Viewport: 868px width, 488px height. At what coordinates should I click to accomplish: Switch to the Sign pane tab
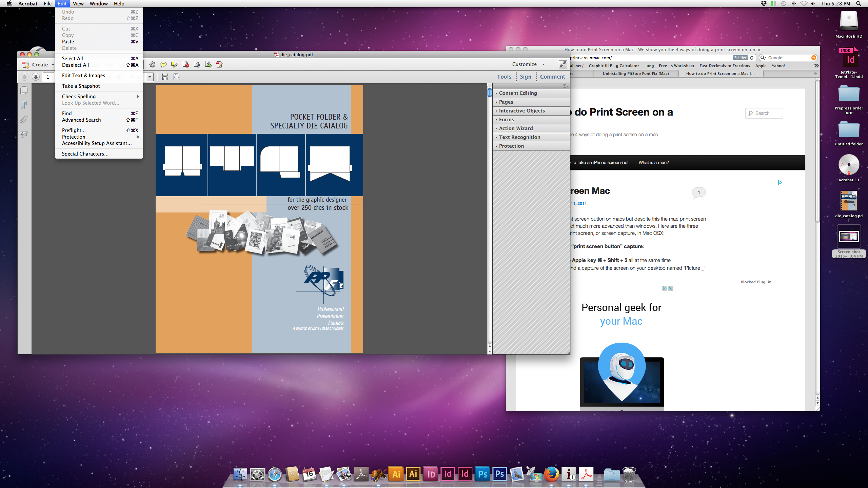coord(526,77)
